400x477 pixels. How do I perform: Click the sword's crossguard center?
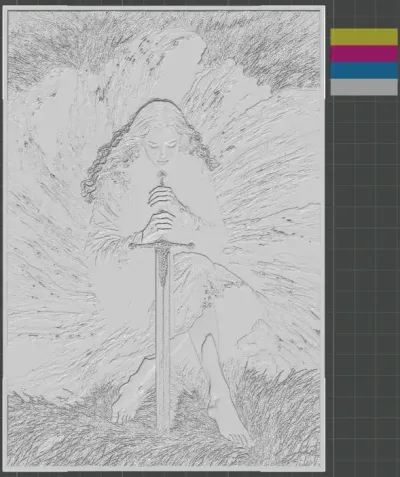coord(162,245)
